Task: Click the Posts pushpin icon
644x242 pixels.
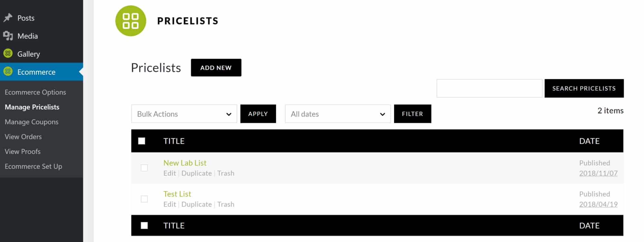Action: point(8,18)
